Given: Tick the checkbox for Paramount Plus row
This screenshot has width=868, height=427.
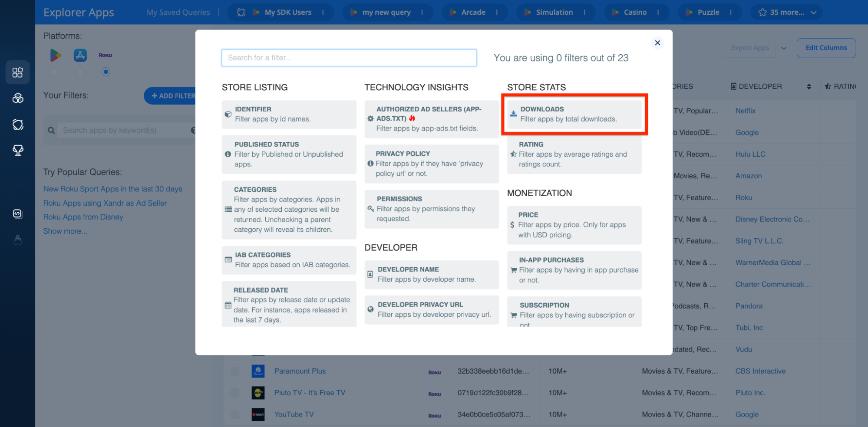Looking at the screenshot, I should point(235,371).
